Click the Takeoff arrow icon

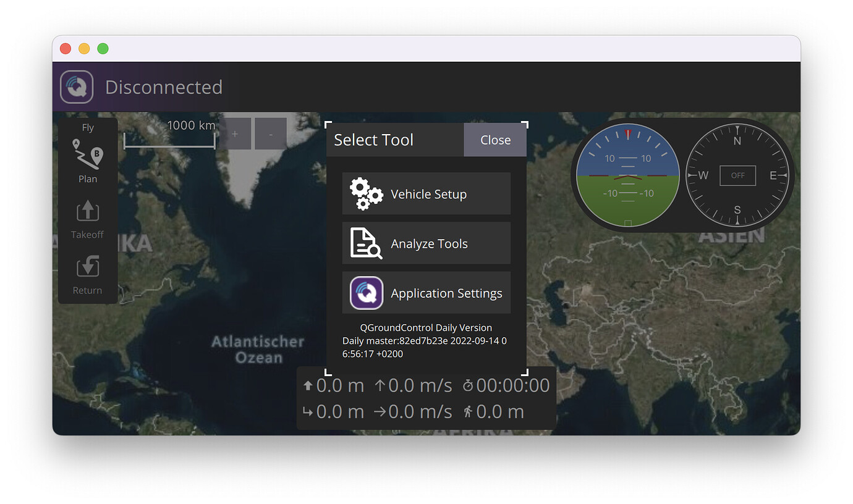[87, 211]
